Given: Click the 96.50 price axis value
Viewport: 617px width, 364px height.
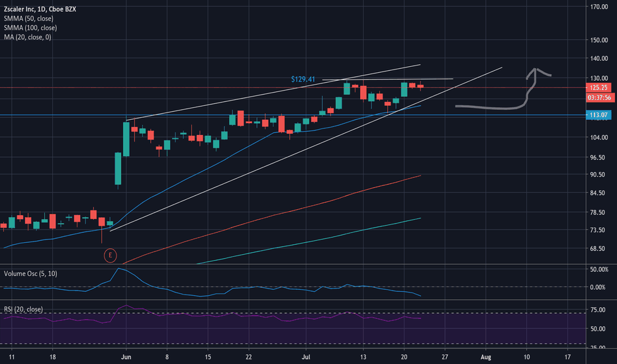Looking at the screenshot, I should tap(598, 158).
